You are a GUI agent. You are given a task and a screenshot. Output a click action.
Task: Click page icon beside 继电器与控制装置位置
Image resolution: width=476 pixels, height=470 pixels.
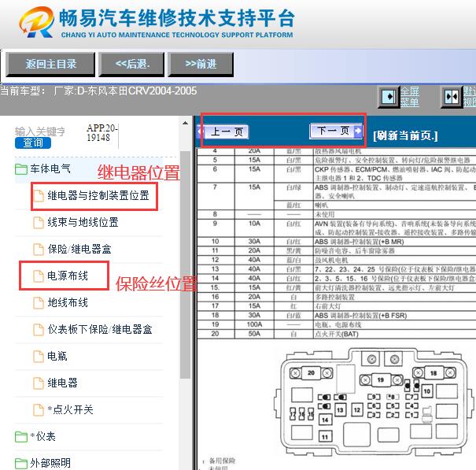coord(39,196)
